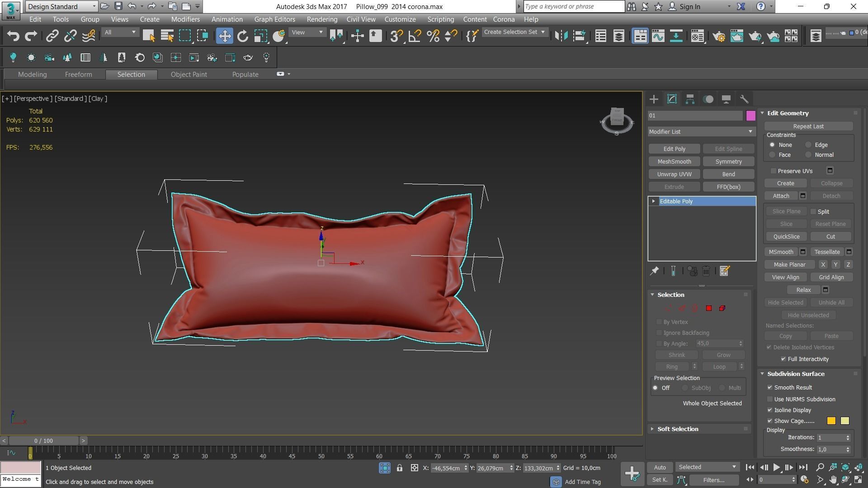Switch to Motion command panel tab
868x488 pixels.
(708, 99)
